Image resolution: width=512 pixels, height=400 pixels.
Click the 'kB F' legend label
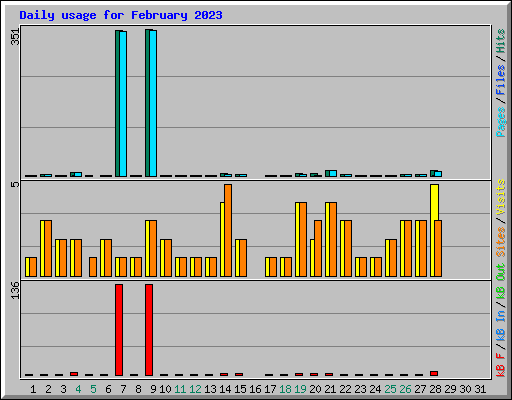pyautogui.click(x=501, y=365)
